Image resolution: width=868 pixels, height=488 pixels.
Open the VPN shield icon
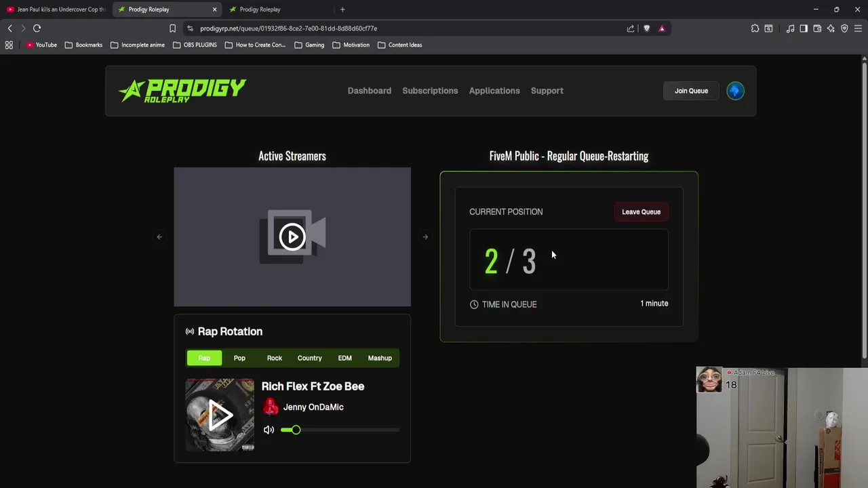(x=844, y=28)
